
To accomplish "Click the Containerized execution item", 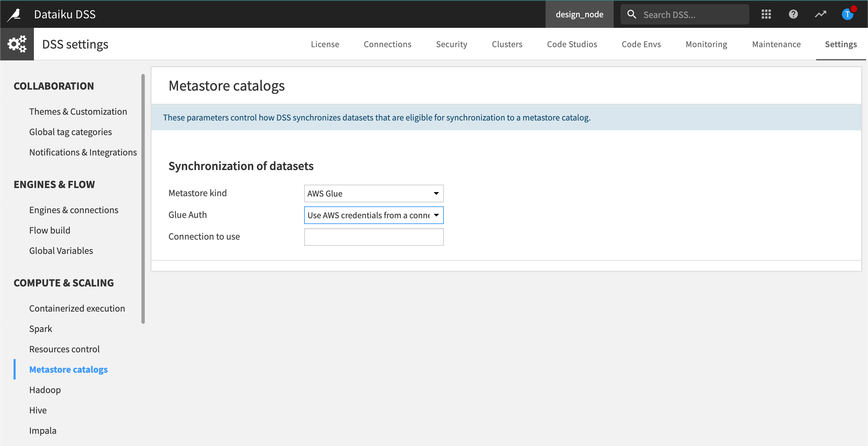I will (77, 308).
